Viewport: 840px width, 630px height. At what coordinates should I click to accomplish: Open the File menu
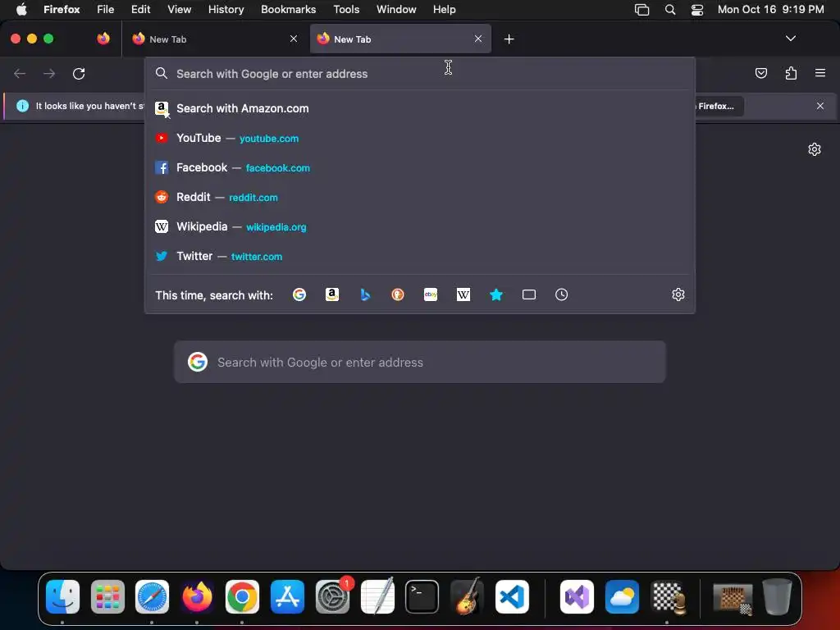(x=106, y=9)
